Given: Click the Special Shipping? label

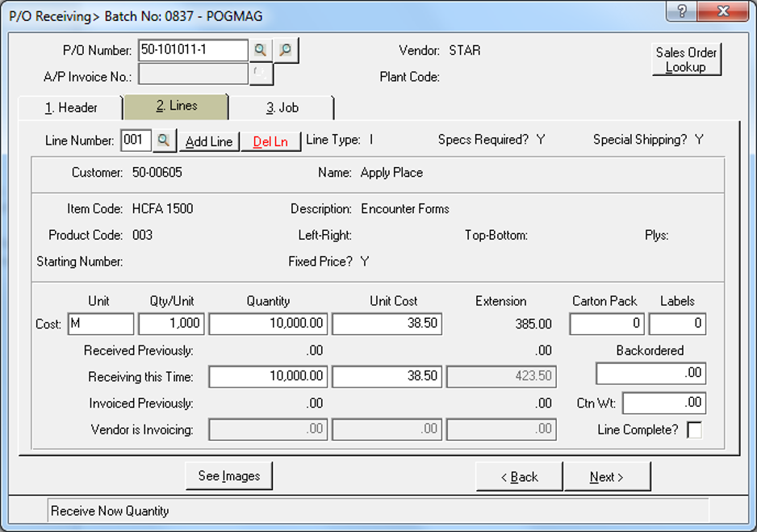Looking at the screenshot, I should point(640,140).
